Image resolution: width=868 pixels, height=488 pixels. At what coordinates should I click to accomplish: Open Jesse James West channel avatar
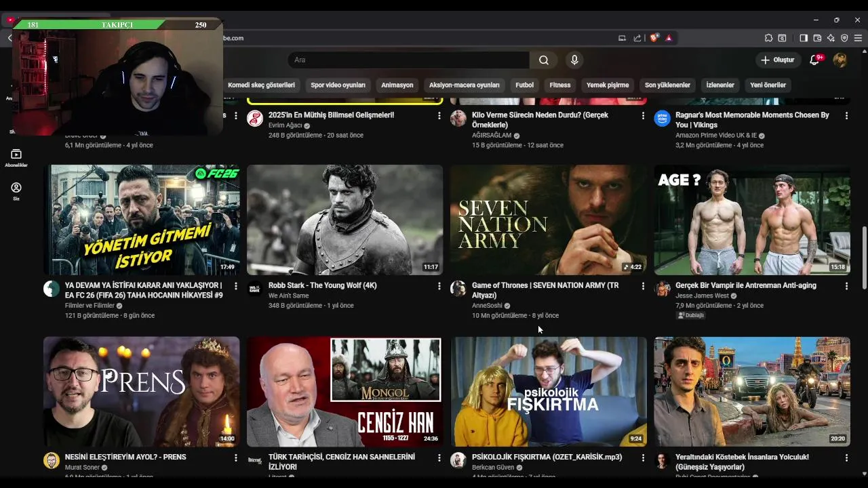tap(662, 289)
